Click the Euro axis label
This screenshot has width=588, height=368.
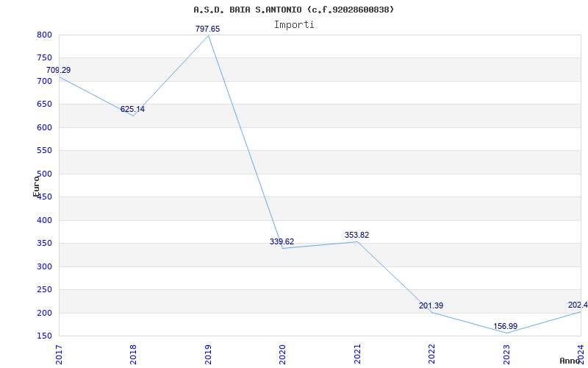point(36,186)
